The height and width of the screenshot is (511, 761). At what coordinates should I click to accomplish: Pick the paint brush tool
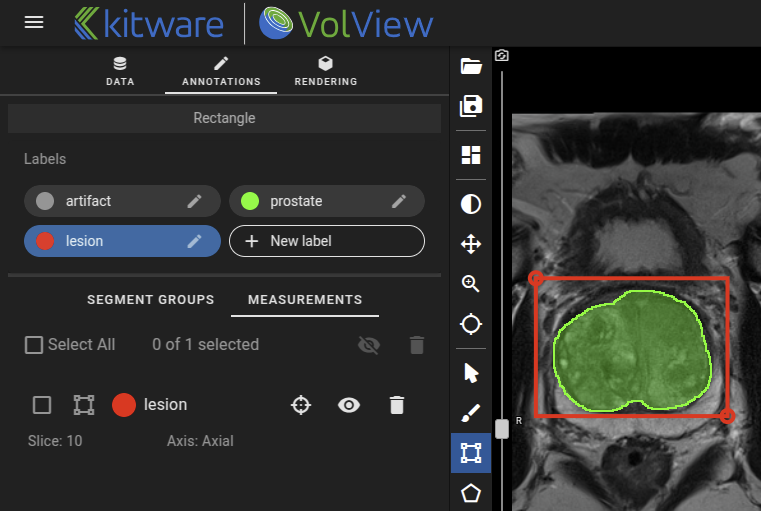point(471,413)
